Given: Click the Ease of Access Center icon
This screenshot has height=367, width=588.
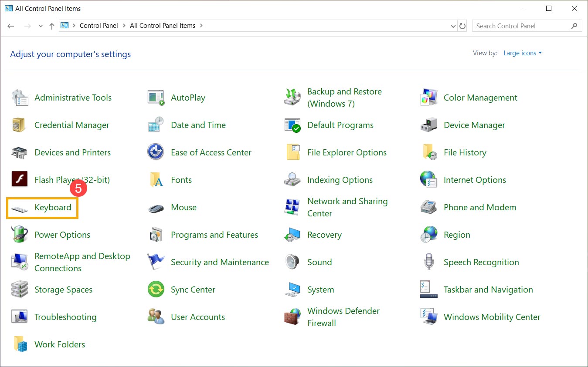Looking at the screenshot, I should [x=156, y=152].
